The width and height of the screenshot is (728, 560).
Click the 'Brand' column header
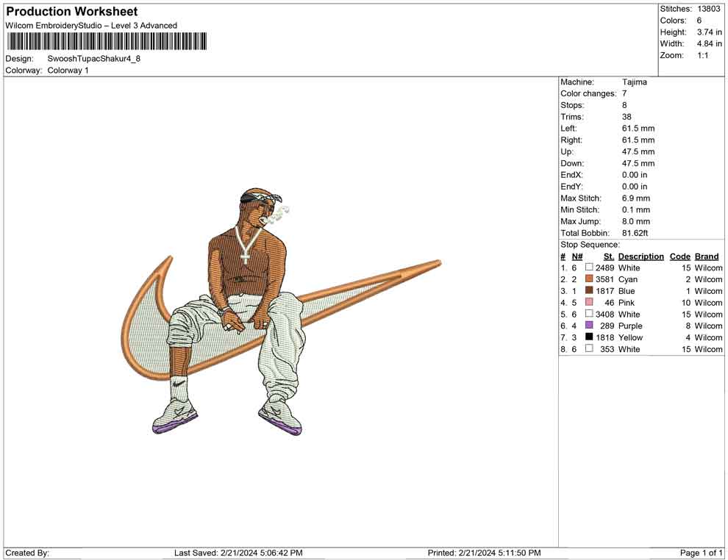click(x=707, y=256)
